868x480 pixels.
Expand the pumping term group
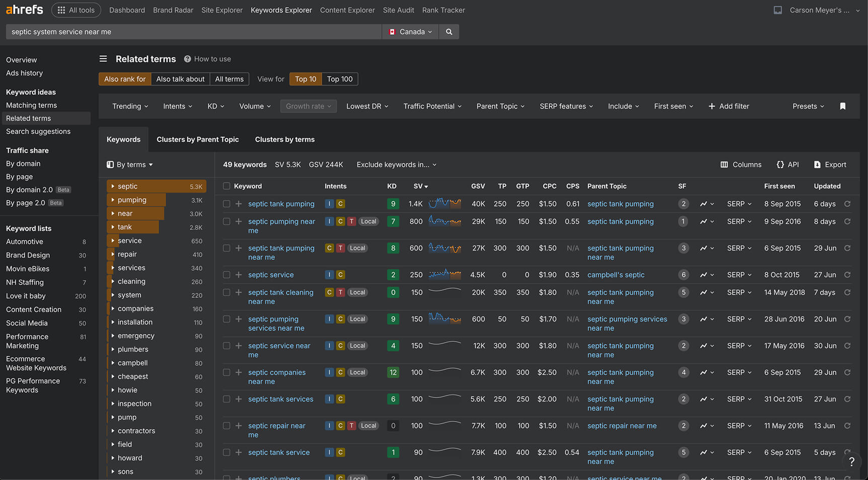click(x=113, y=200)
